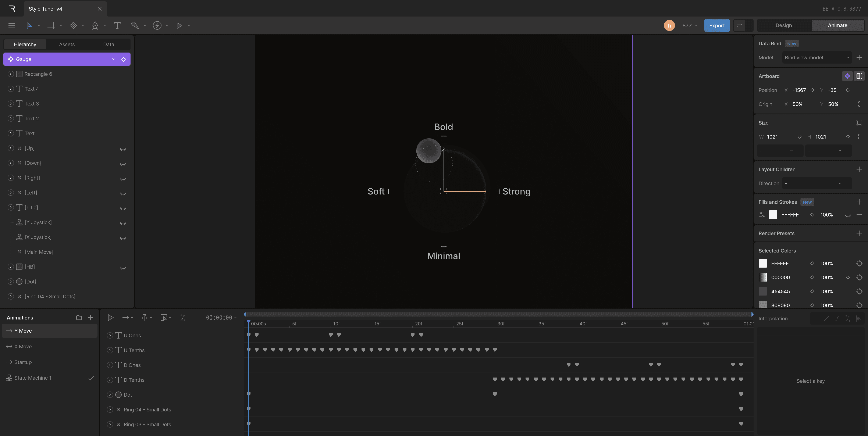Click the toolbar play preview icon
The image size is (868, 436).
click(179, 26)
